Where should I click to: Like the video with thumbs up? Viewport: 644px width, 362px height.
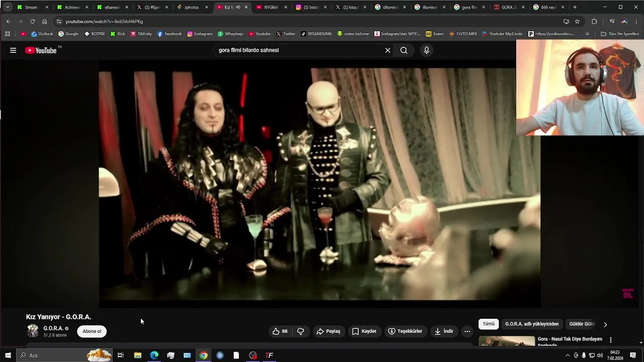pyautogui.click(x=280, y=331)
